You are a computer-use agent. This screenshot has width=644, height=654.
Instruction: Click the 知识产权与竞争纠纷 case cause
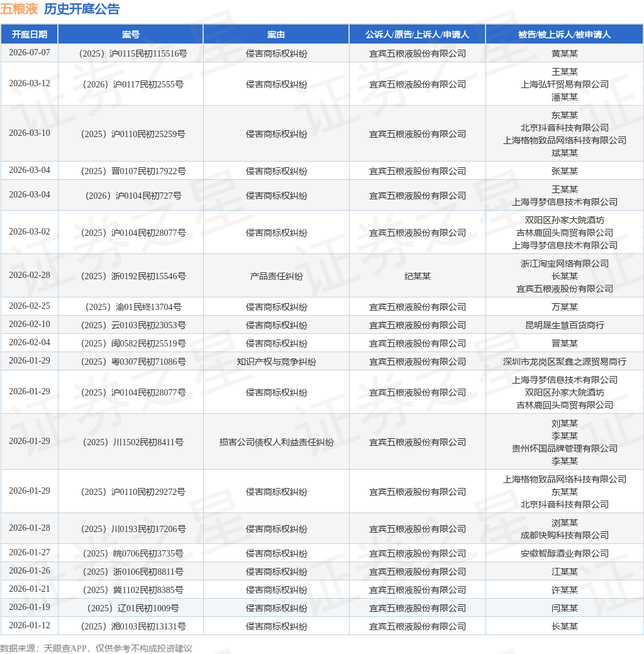point(276,362)
